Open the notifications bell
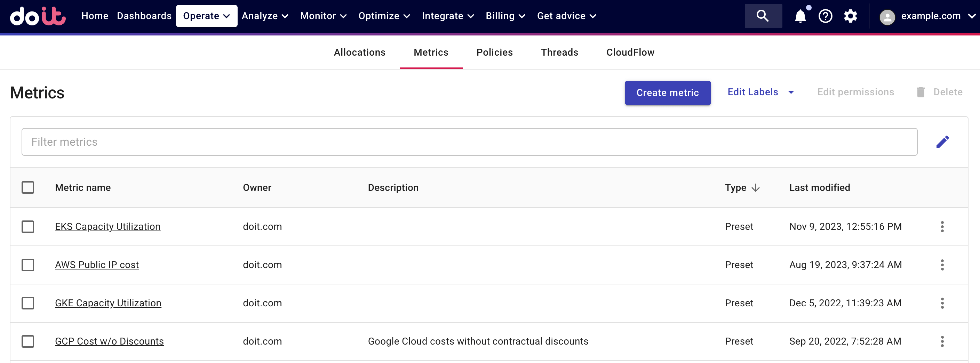This screenshot has height=363, width=980. pyautogui.click(x=800, y=16)
